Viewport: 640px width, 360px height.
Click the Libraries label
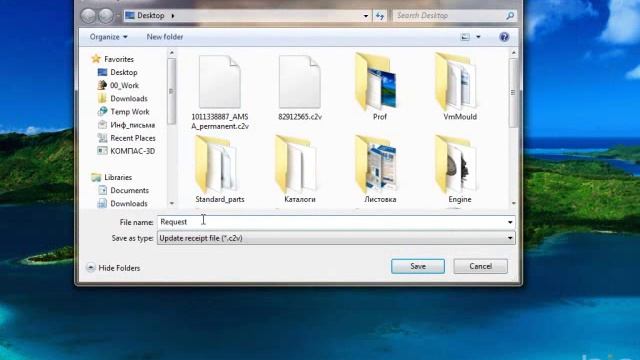(x=118, y=177)
